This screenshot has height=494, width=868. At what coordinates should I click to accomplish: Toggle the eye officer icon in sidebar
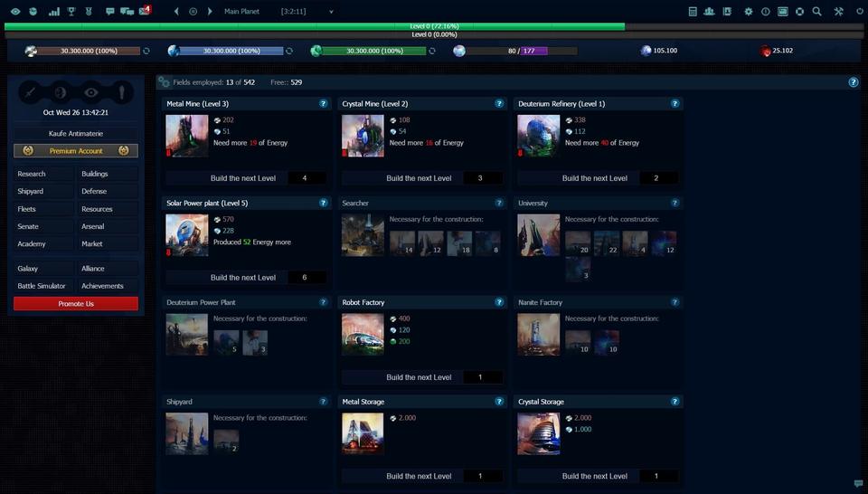[90, 92]
